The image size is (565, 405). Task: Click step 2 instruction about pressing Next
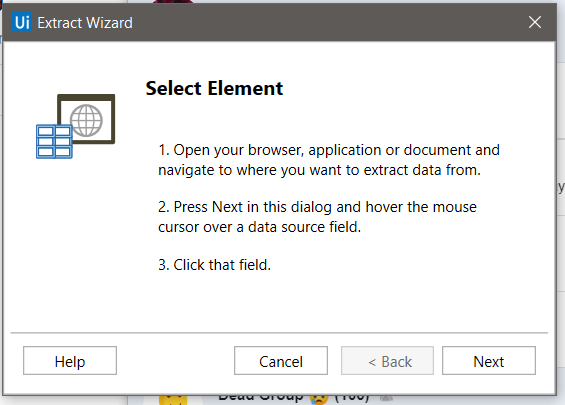[317, 217]
